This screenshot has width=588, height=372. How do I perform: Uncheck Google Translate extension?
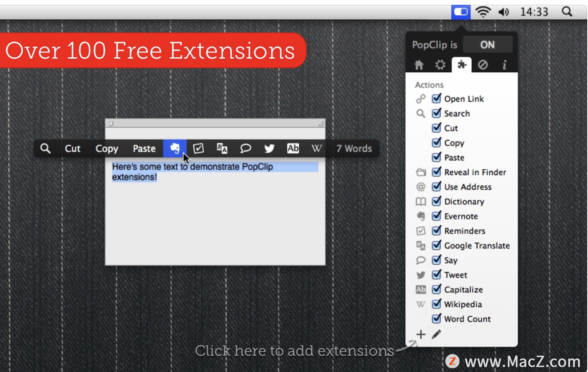437,245
